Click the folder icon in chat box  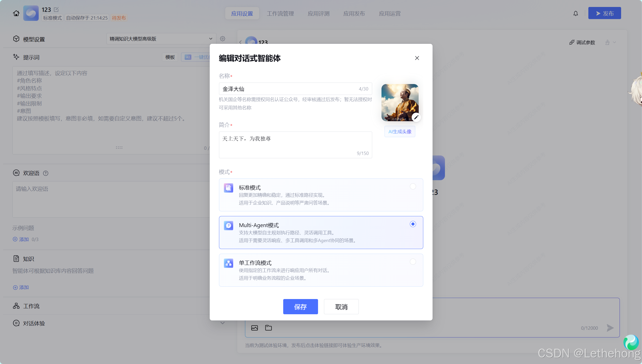pyautogui.click(x=269, y=328)
